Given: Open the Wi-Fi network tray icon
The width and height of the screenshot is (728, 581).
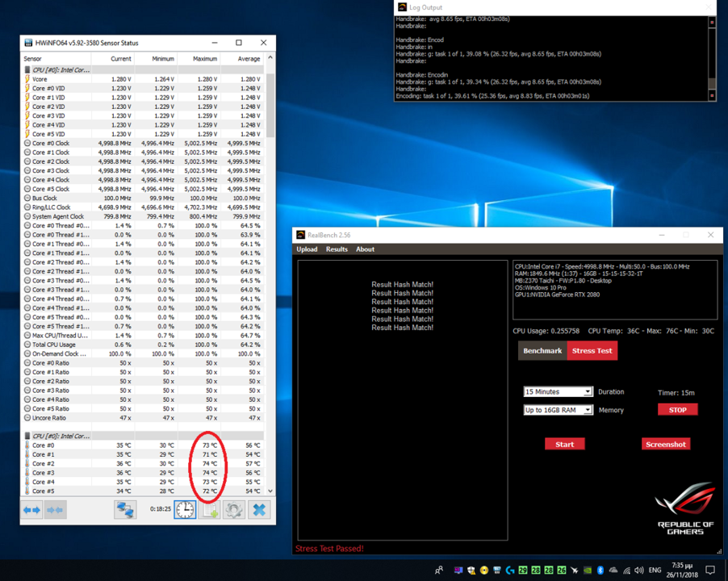Looking at the screenshot, I should pyautogui.click(x=627, y=571).
